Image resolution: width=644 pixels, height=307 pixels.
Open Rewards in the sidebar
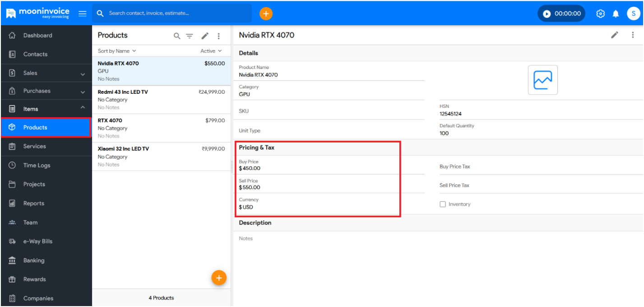point(46,280)
